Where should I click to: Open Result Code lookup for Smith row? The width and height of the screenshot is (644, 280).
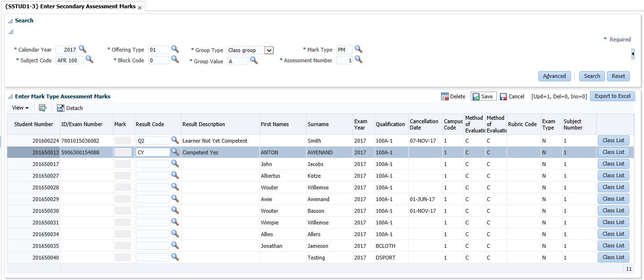coord(175,140)
